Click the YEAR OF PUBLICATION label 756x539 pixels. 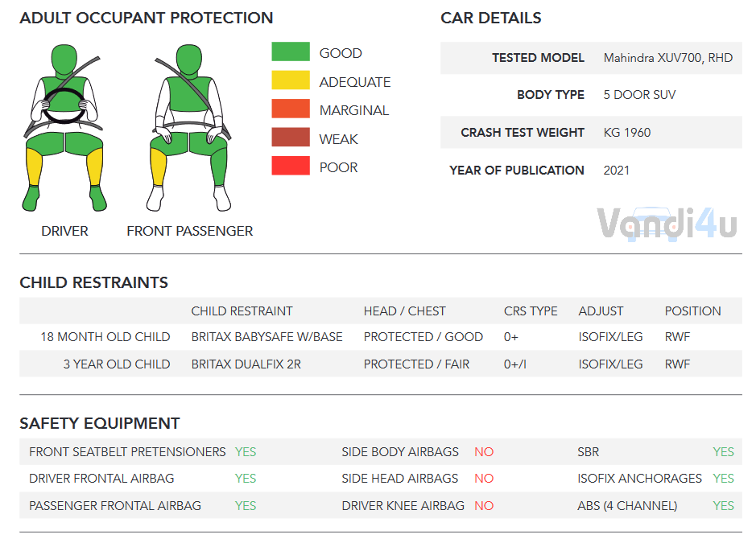[516, 171]
